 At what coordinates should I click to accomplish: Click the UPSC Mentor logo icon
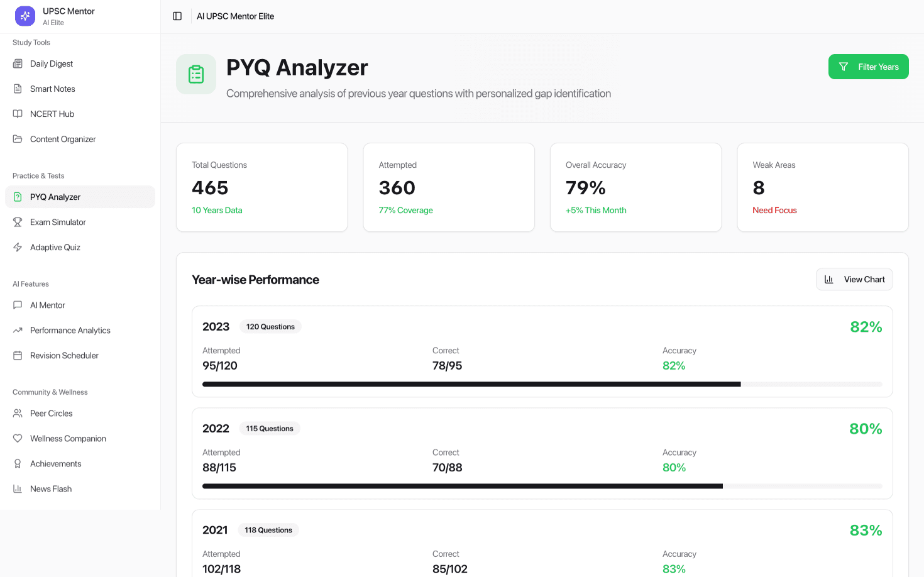25,16
